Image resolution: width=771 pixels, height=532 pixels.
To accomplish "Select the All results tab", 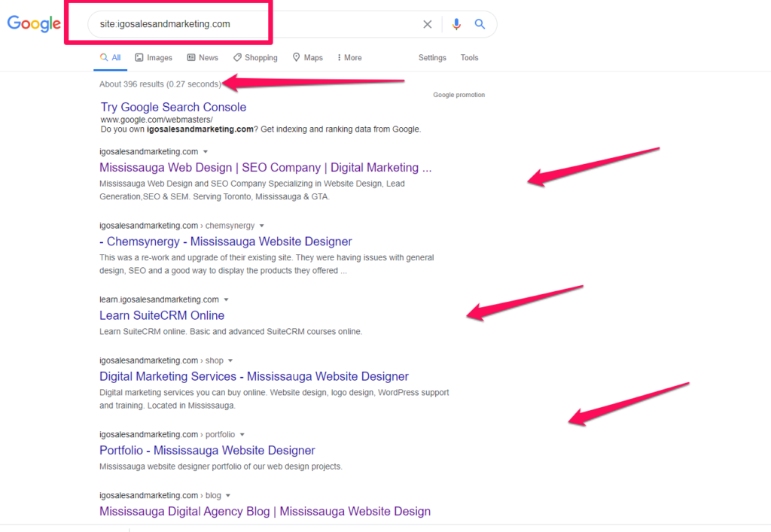I will [110, 57].
